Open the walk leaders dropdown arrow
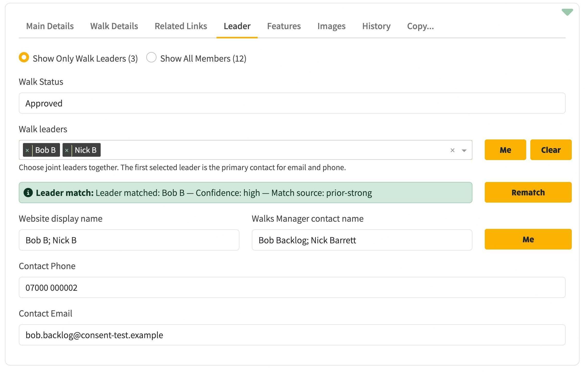Screen dimensions: 588x374 (x=464, y=151)
